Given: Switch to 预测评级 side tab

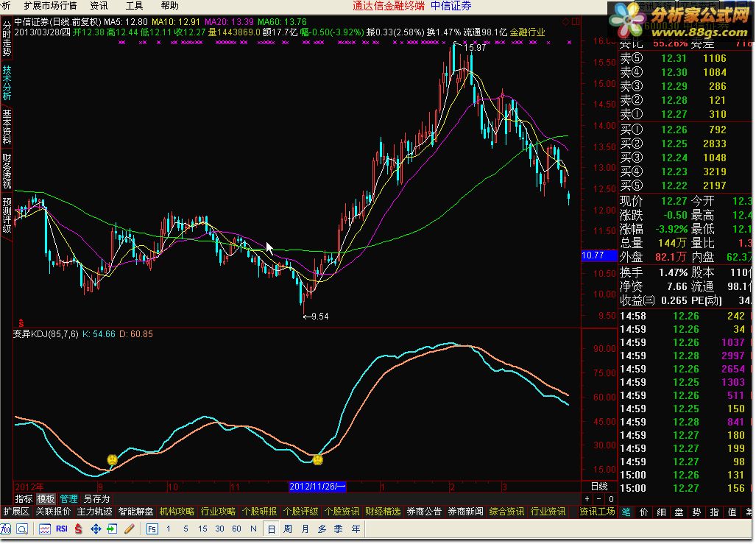Looking at the screenshot, I should [7, 215].
